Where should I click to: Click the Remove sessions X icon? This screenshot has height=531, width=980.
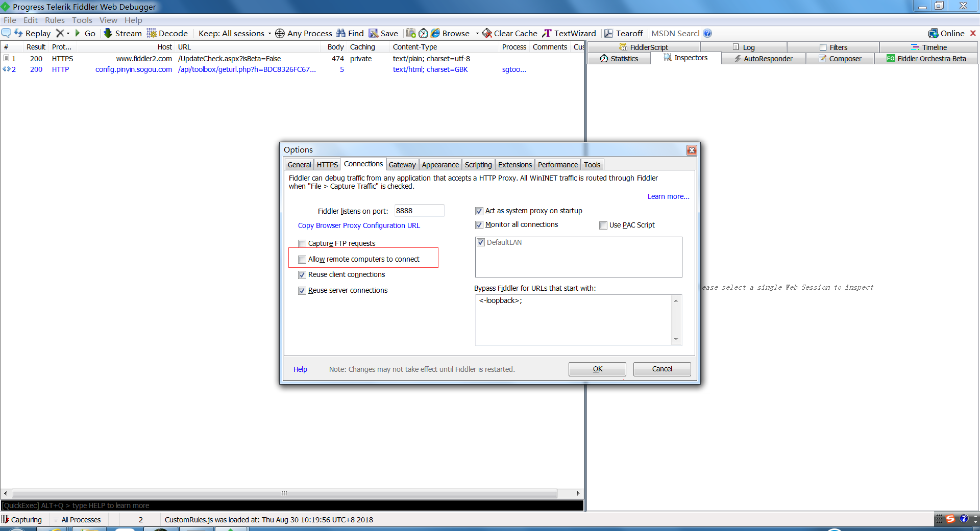[x=60, y=33]
